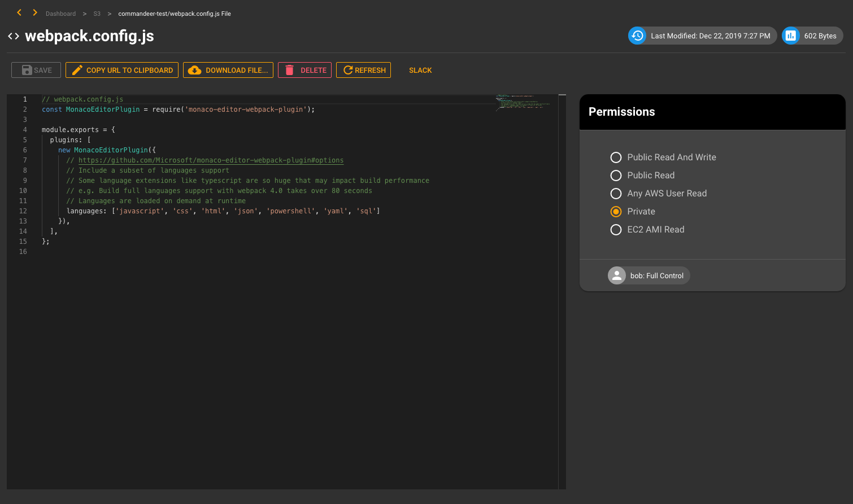
Task: Click the code brackets icon beside file title
Action: click(x=14, y=36)
